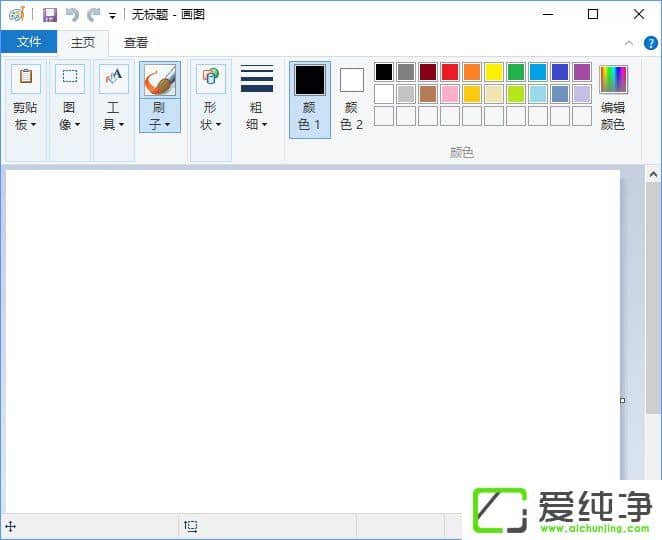Open Paint help with the question mark

pyautogui.click(x=651, y=43)
